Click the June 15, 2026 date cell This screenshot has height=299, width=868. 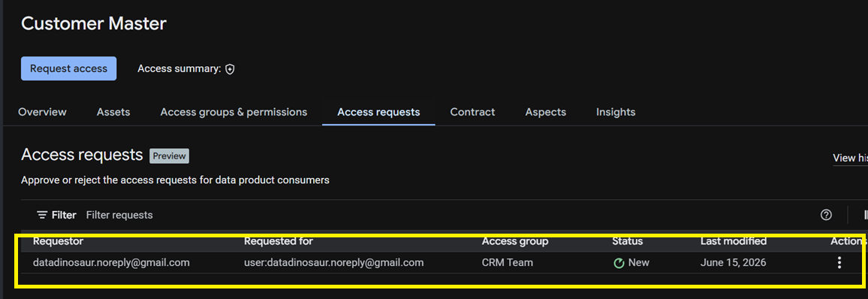(734, 262)
